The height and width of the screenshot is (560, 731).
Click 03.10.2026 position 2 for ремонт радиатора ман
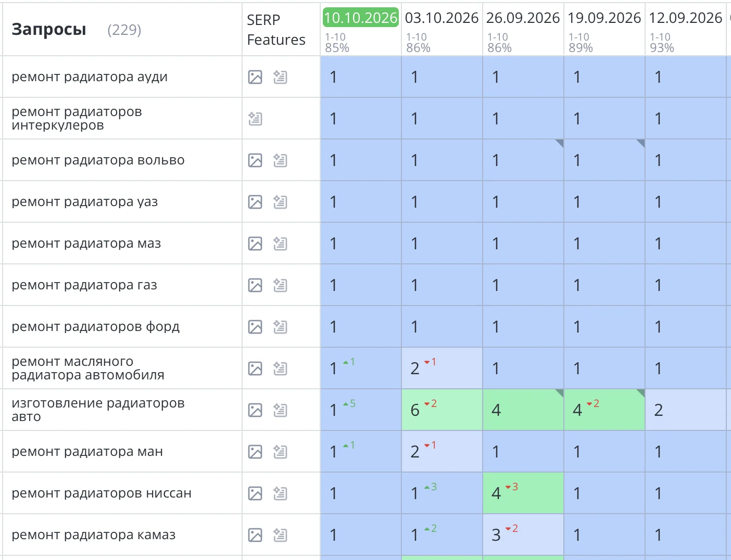pos(442,451)
